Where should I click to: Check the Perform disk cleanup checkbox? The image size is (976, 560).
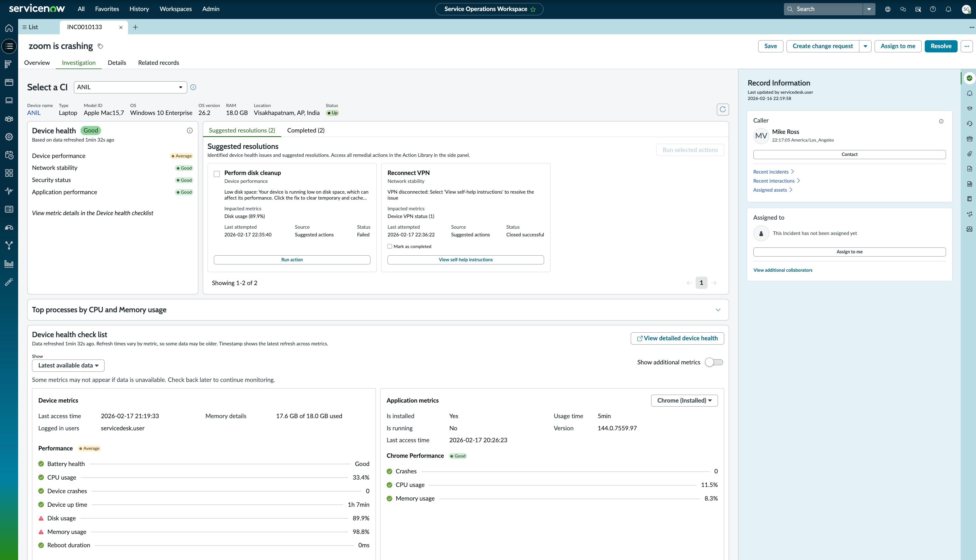point(217,174)
